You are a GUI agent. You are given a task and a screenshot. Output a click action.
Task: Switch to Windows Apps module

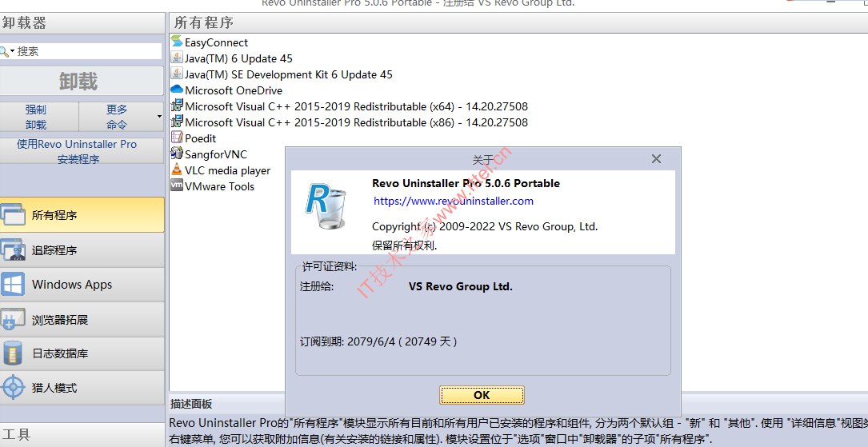[x=82, y=285]
